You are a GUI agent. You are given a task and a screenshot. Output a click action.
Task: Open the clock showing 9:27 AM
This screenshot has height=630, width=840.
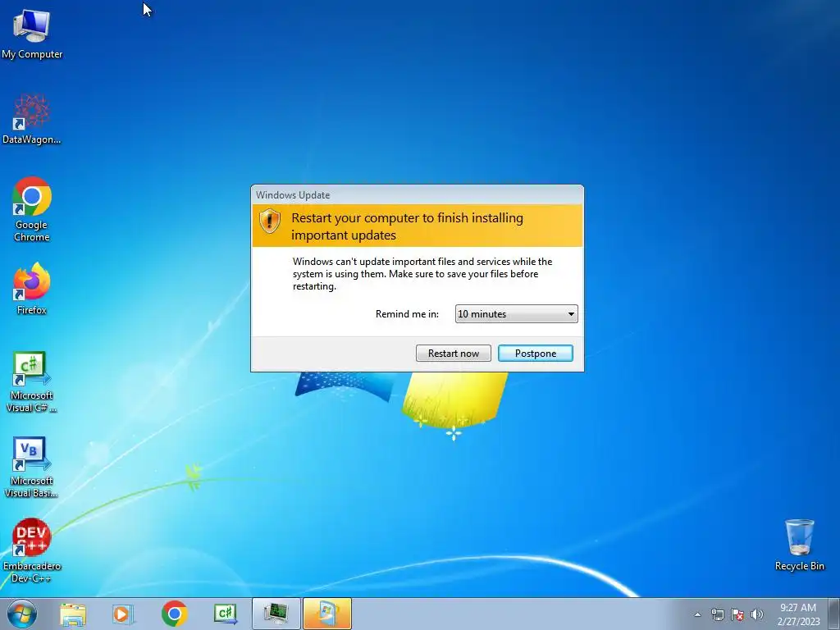pos(798,614)
